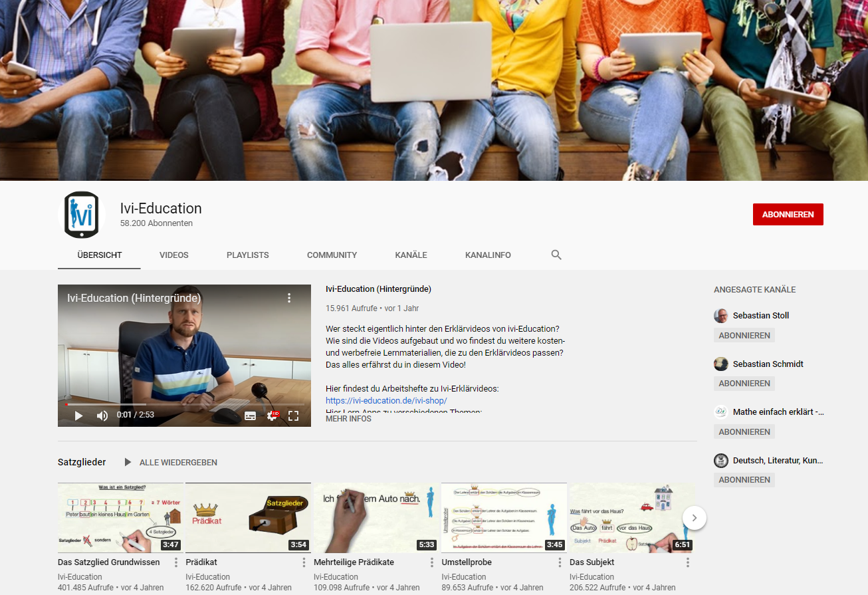Image resolution: width=868 pixels, height=595 pixels.
Task: Open the KANALINFO tab
Action: click(488, 255)
